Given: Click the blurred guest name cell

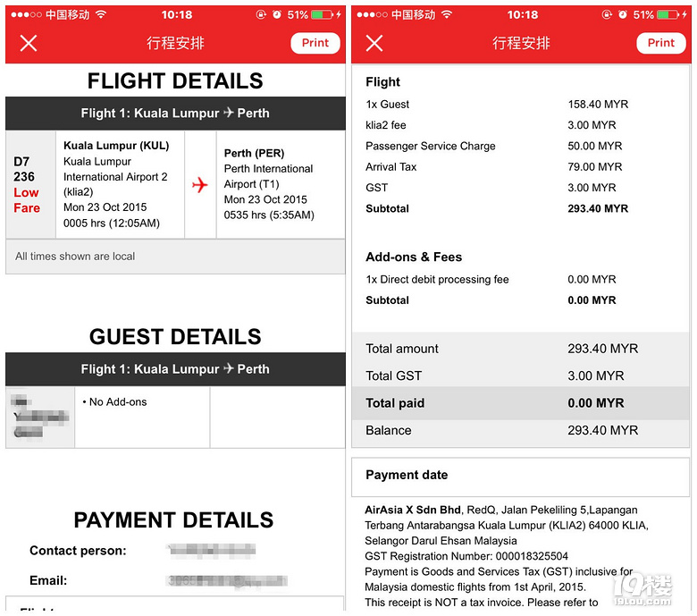Looking at the screenshot, I should 40,418.
